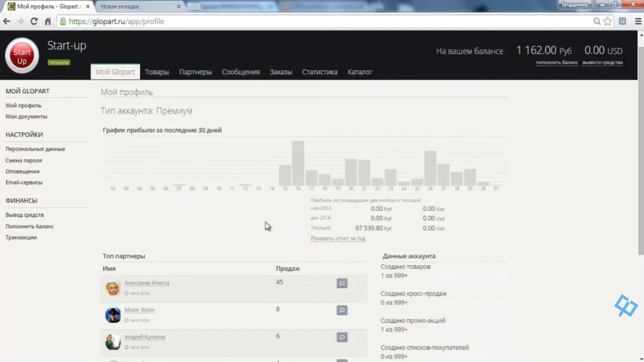This screenshot has height=362, width=644.
Task: Open the Партнеры menu
Action: click(x=195, y=72)
